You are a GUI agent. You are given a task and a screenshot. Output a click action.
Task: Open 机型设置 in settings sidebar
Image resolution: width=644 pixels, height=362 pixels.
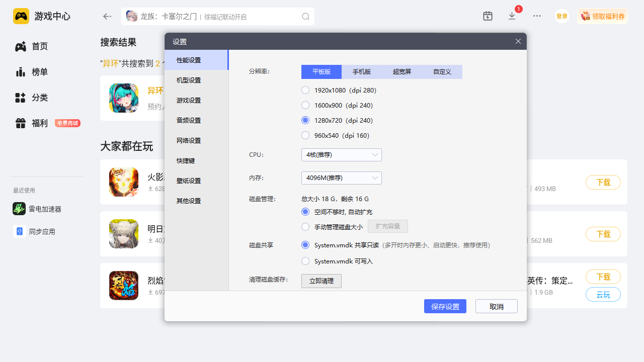pos(189,80)
